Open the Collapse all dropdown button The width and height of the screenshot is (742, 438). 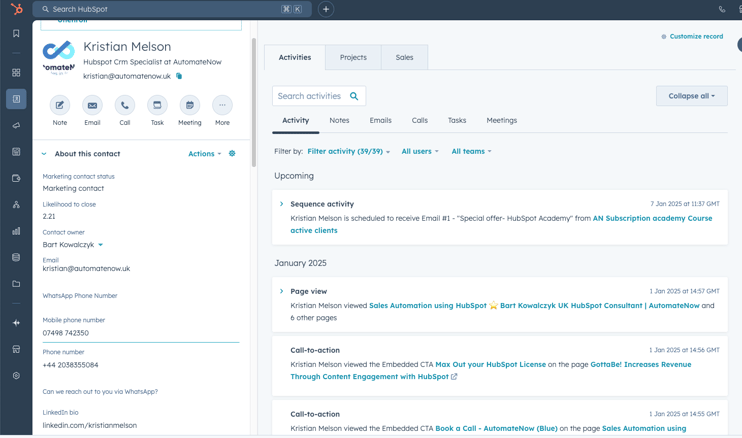(x=691, y=96)
